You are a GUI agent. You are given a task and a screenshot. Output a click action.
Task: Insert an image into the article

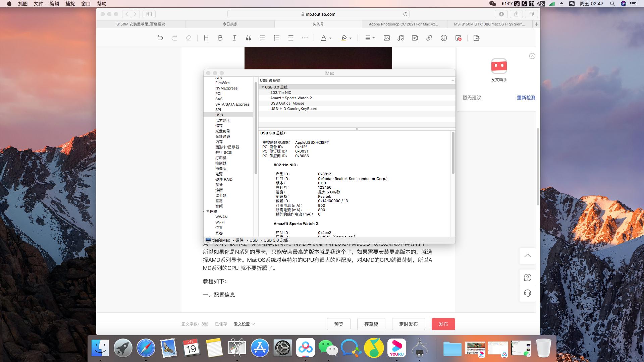click(386, 38)
